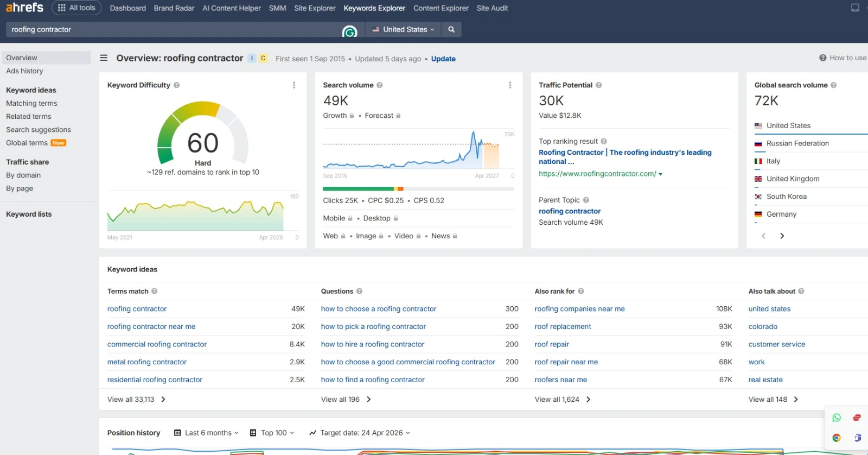Open View all 1,624 also rank for
This screenshot has height=455, width=868.
coord(563,399)
